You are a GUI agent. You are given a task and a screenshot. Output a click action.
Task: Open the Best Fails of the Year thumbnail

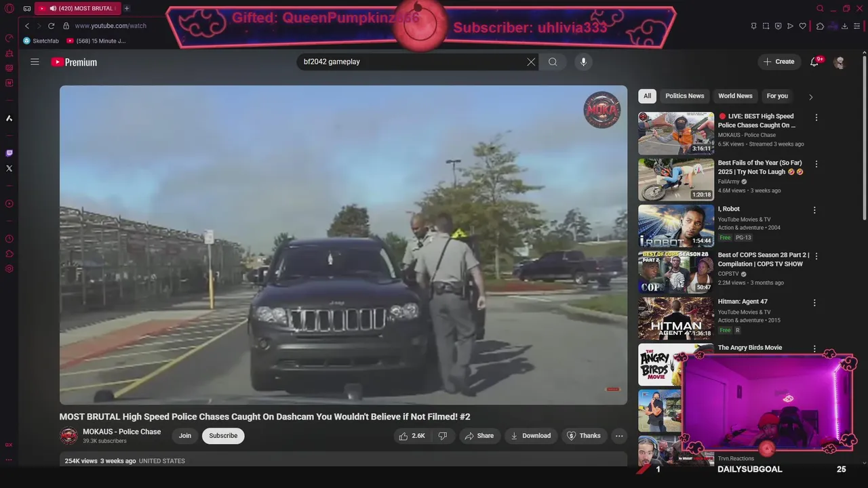click(676, 180)
